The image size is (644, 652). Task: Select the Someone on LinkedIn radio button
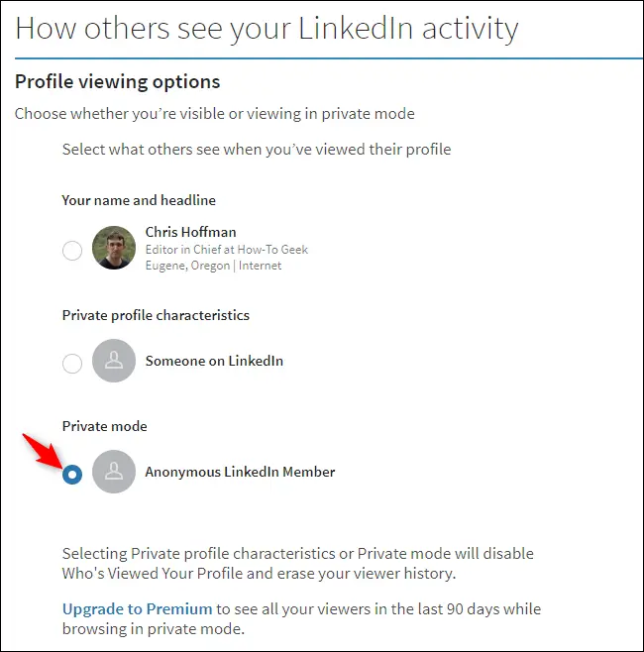click(x=72, y=363)
